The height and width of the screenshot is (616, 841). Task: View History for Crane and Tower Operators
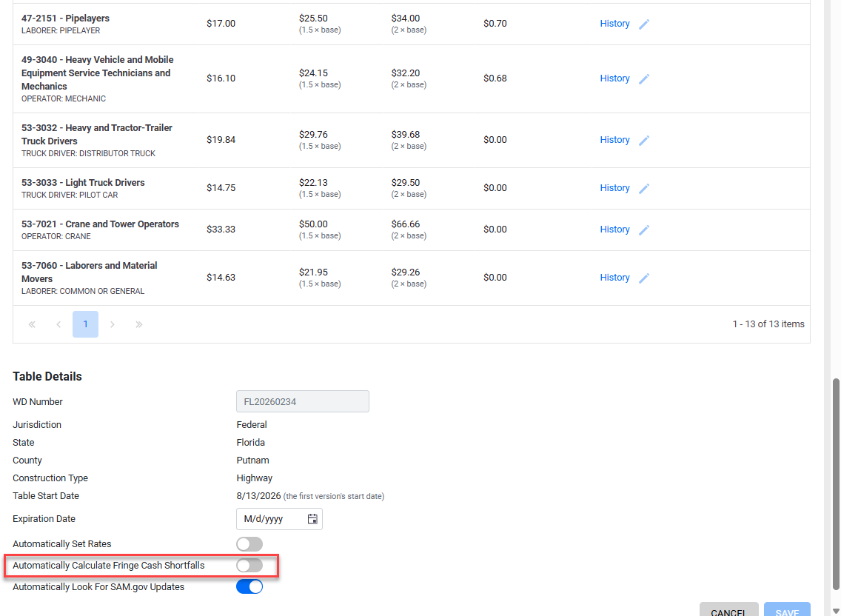(614, 229)
